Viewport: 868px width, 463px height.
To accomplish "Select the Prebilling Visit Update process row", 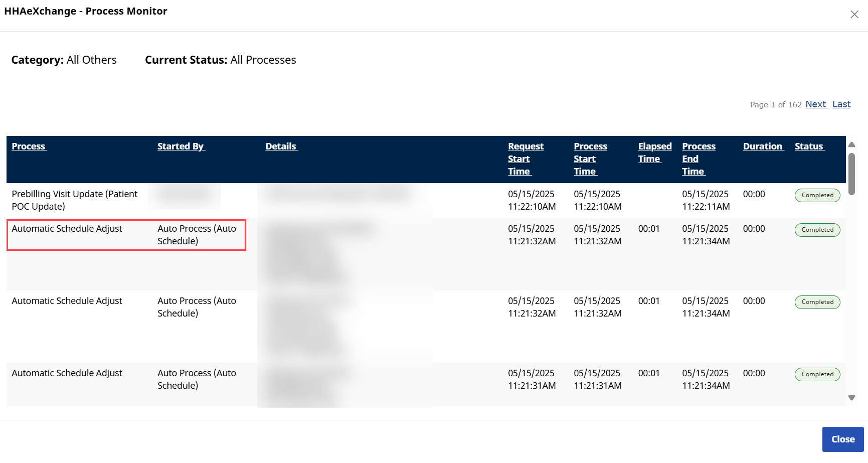I will click(74, 200).
